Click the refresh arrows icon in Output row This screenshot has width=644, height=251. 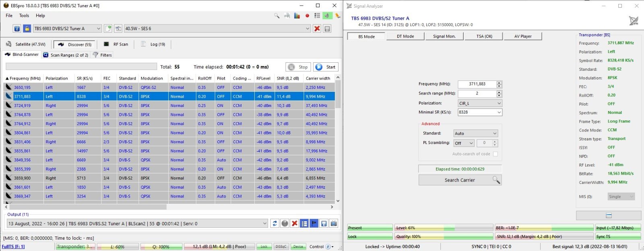(x=275, y=224)
